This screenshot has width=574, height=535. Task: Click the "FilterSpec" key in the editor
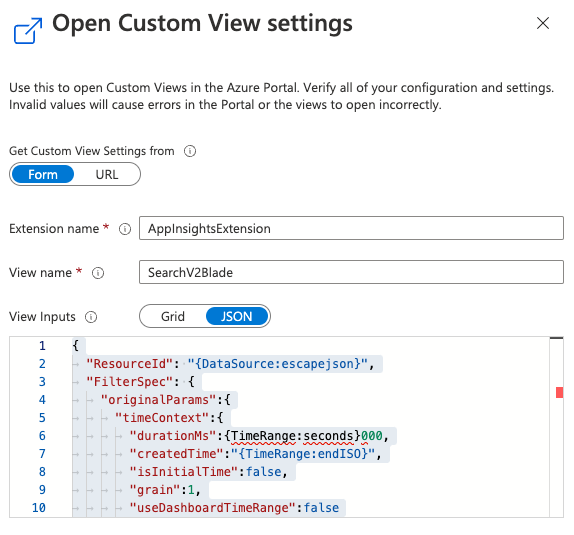[129, 382]
